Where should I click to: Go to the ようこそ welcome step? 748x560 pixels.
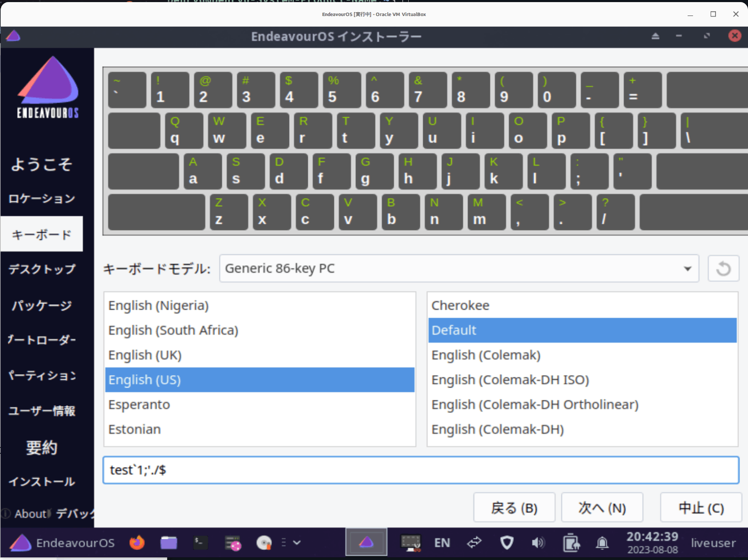(42, 164)
